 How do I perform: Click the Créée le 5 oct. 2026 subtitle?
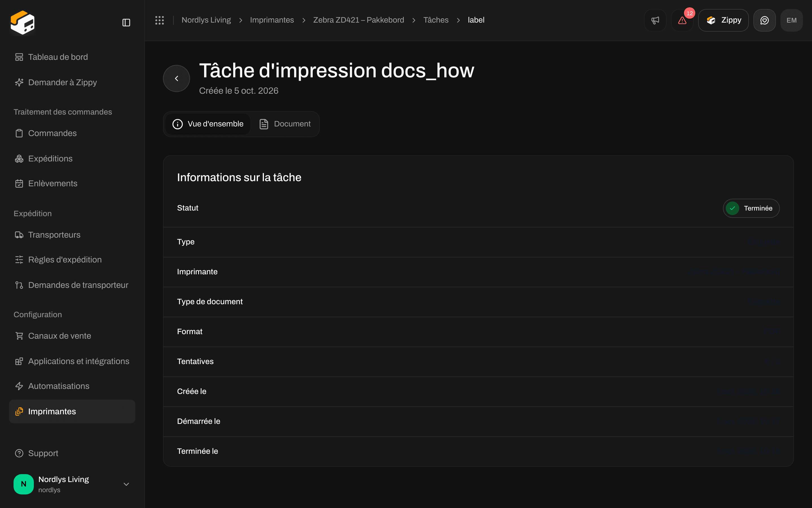tap(239, 91)
